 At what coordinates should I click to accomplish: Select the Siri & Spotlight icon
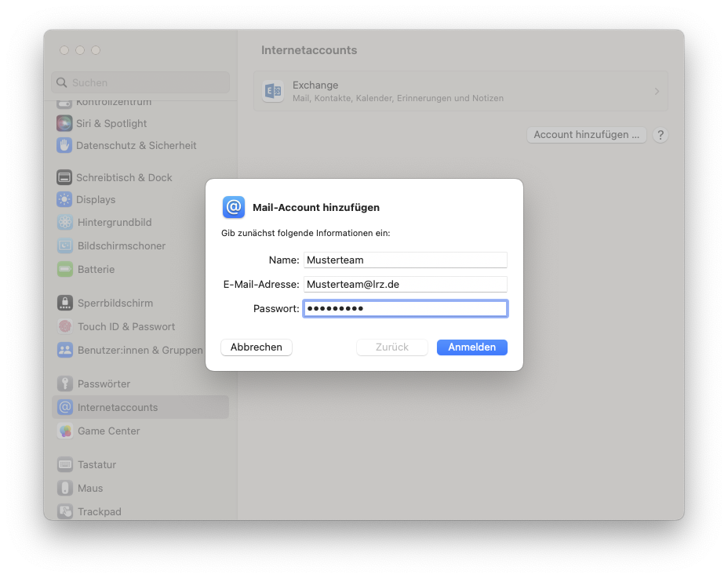(x=64, y=123)
